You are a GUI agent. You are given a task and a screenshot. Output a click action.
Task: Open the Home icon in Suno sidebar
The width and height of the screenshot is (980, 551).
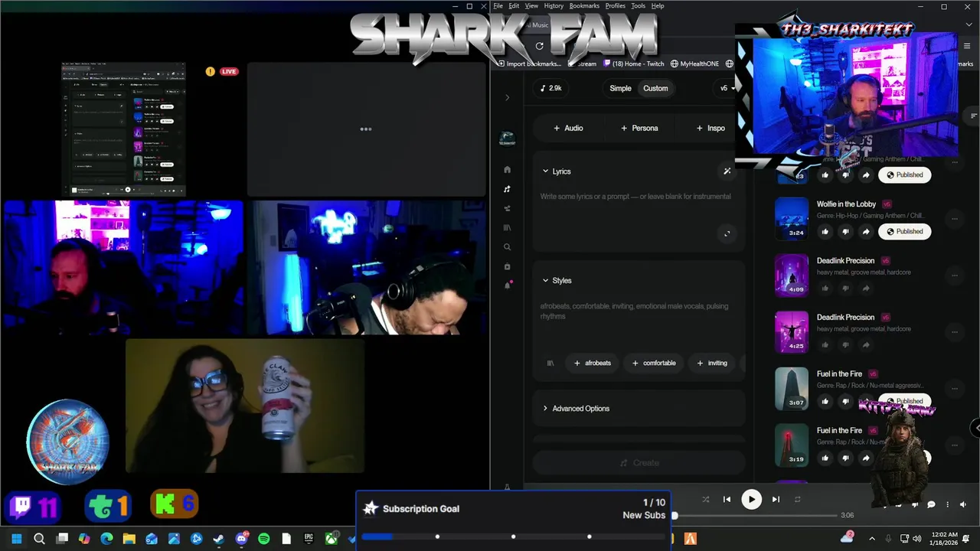507,169
